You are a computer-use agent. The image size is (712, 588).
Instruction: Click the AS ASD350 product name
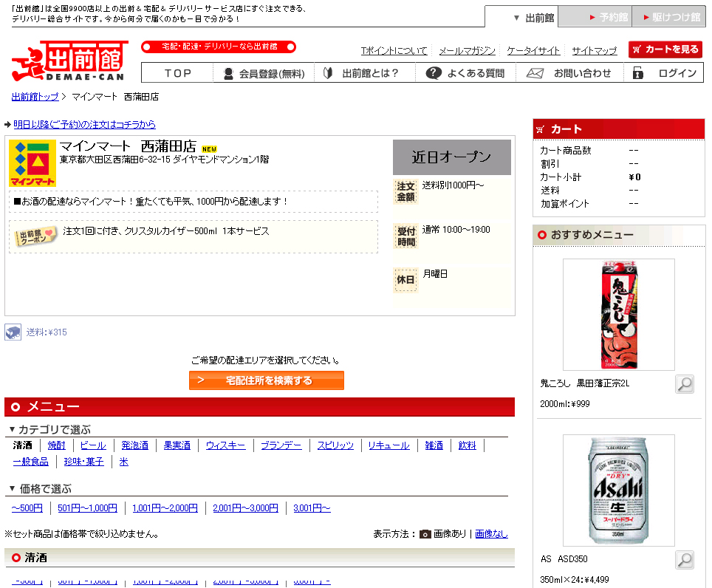coord(564,559)
